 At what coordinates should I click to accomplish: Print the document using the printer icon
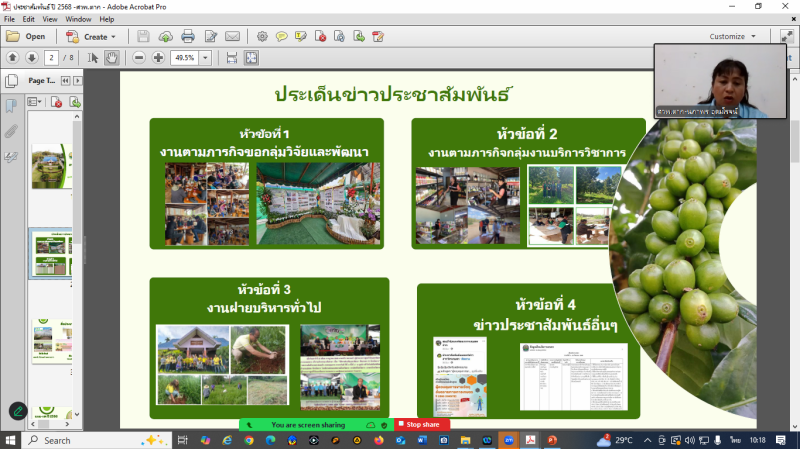click(188, 36)
